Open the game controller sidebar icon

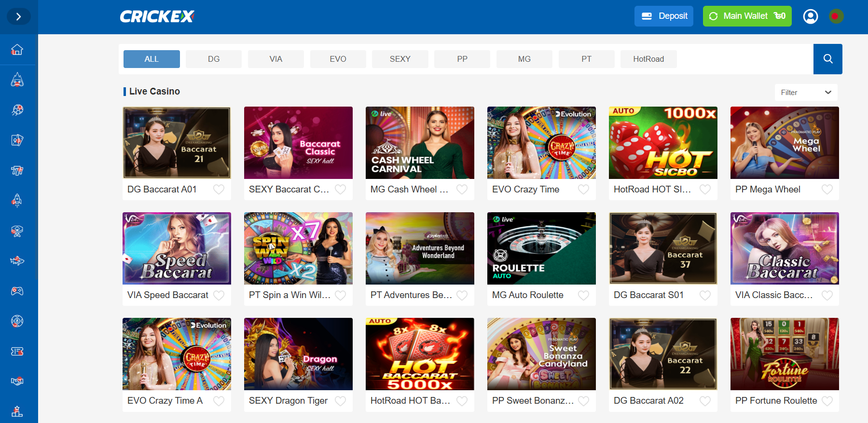[x=17, y=291]
